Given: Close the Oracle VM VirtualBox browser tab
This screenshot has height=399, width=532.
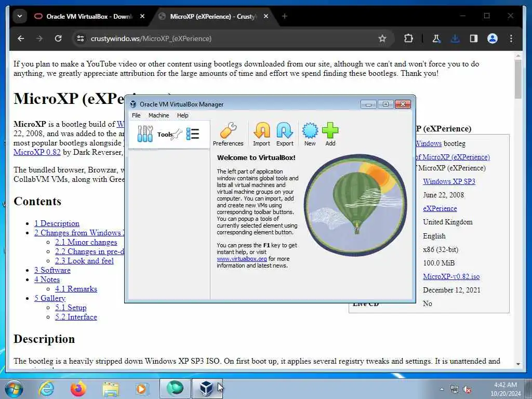Looking at the screenshot, I should (x=142, y=16).
